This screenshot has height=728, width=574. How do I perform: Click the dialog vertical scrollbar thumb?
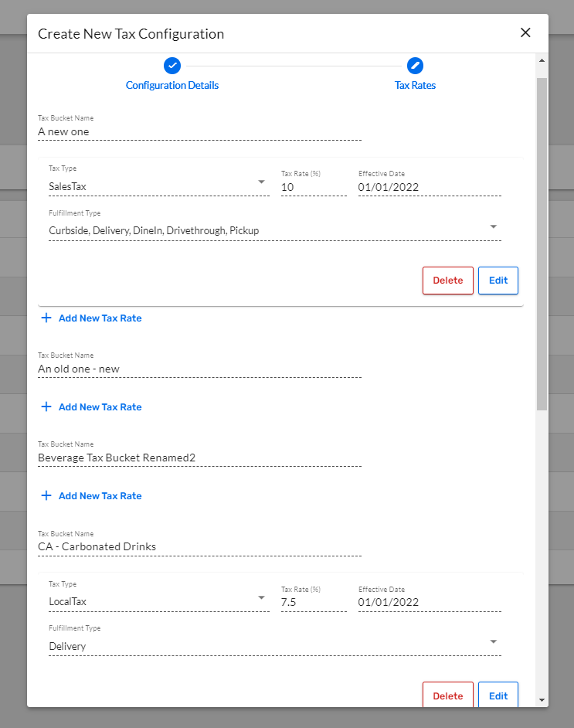pyautogui.click(x=542, y=244)
